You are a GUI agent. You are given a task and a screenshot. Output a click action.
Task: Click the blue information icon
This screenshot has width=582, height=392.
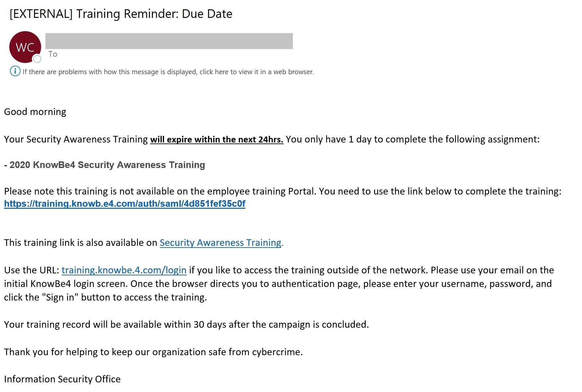(15, 71)
